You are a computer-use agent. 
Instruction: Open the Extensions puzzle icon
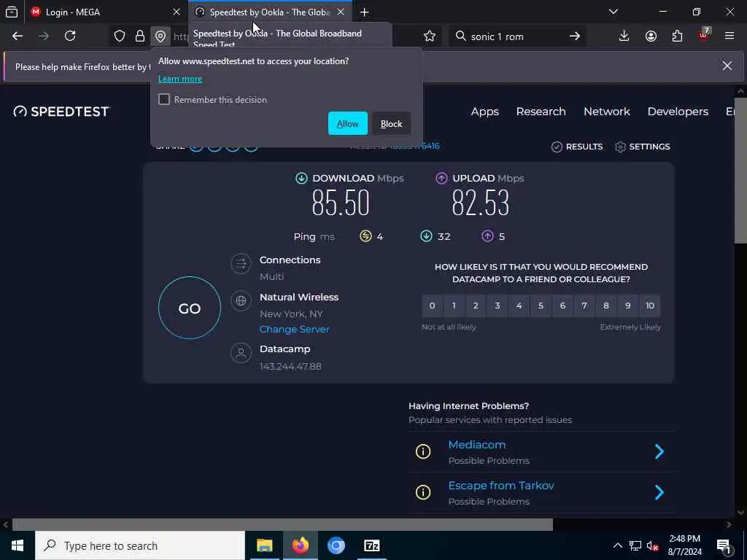[677, 36]
